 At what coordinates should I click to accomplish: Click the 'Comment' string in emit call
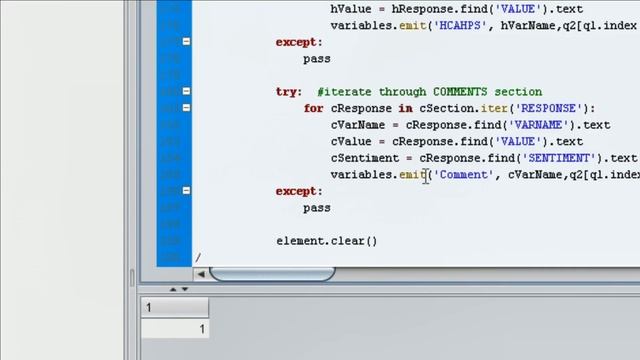463,175
